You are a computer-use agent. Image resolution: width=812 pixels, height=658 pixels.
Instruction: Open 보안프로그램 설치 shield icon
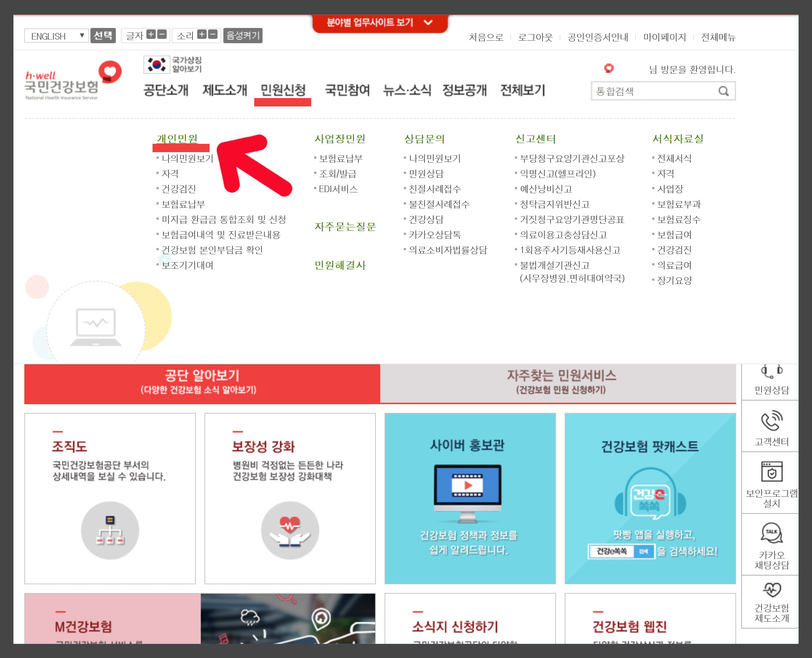click(x=772, y=472)
